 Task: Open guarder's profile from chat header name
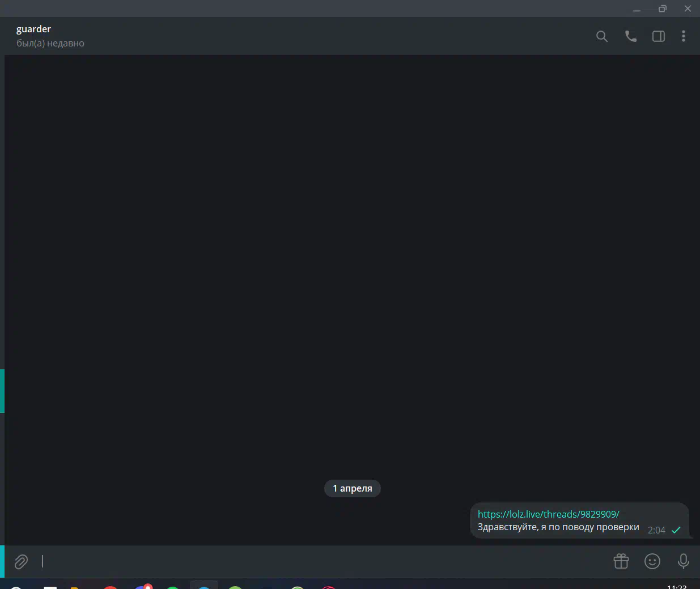pos(34,29)
